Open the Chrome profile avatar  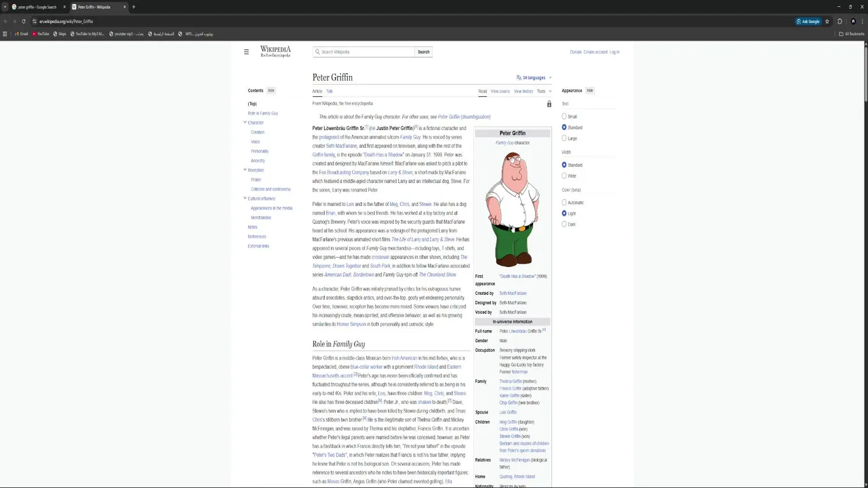(853, 21)
